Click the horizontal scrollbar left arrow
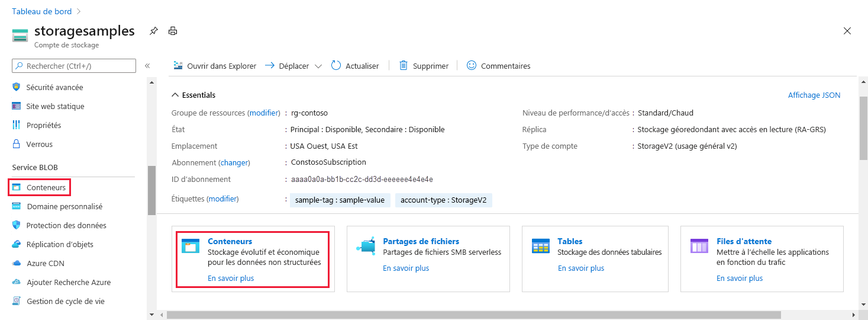Image resolution: width=868 pixels, height=320 pixels. click(x=160, y=315)
